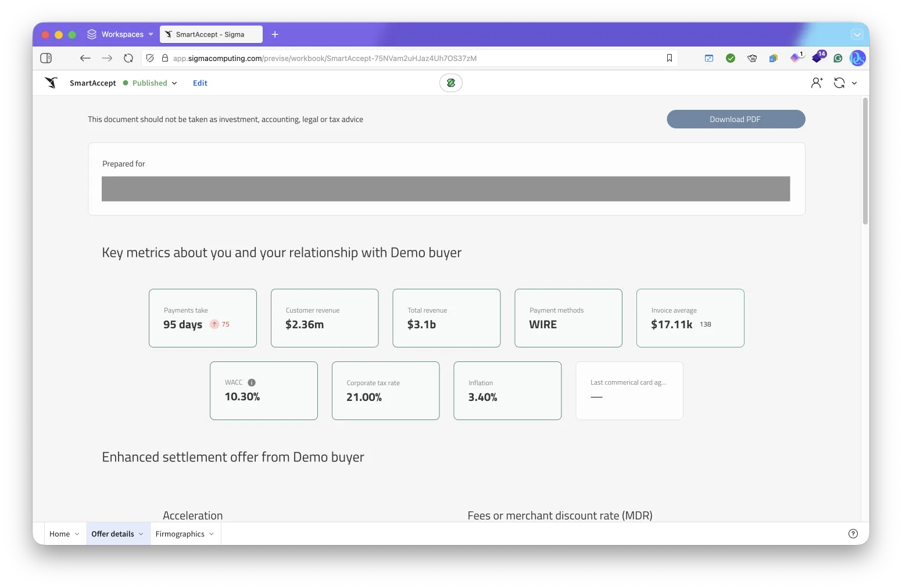Image resolution: width=902 pixels, height=588 pixels.
Task: Open the help question mark icon
Action: 853,534
